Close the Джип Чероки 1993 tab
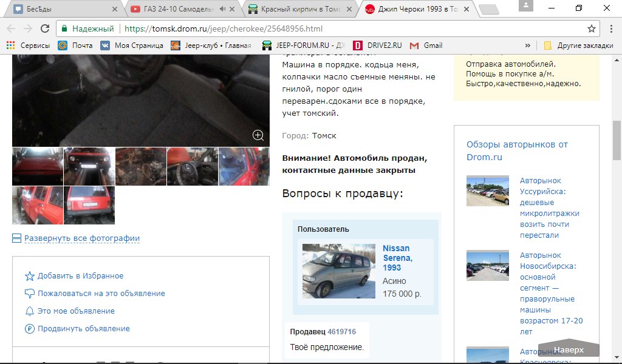 tap(466, 8)
